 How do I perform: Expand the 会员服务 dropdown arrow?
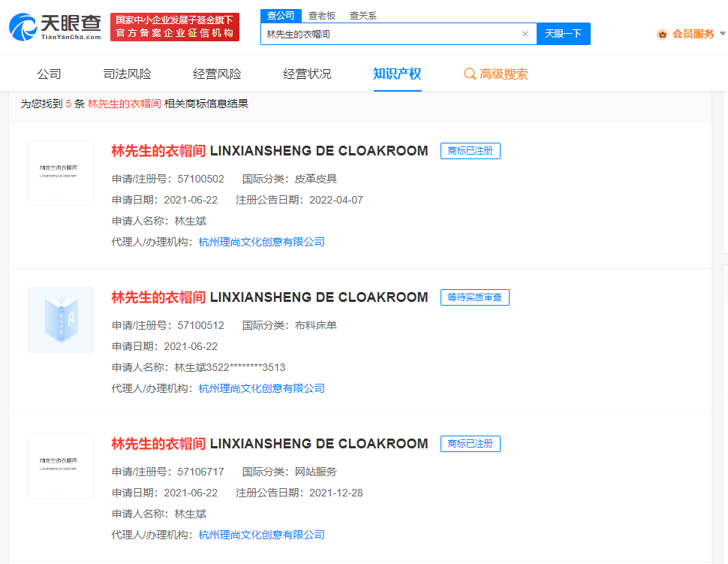[x=722, y=35]
